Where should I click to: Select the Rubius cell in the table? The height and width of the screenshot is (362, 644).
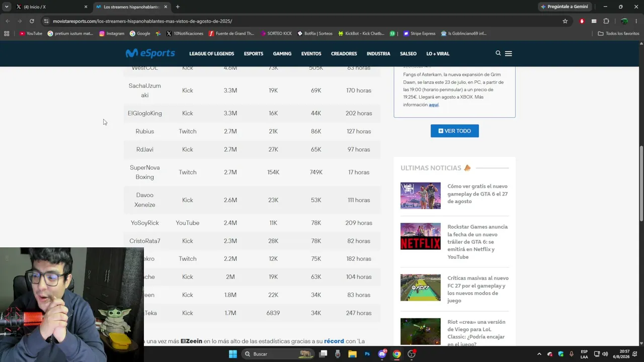pyautogui.click(x=145, y=131)
